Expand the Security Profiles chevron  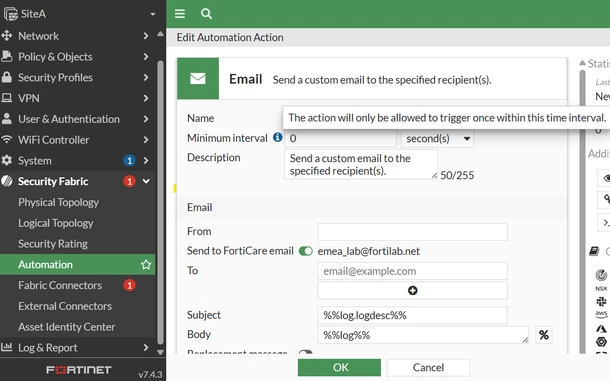point(146,77)
